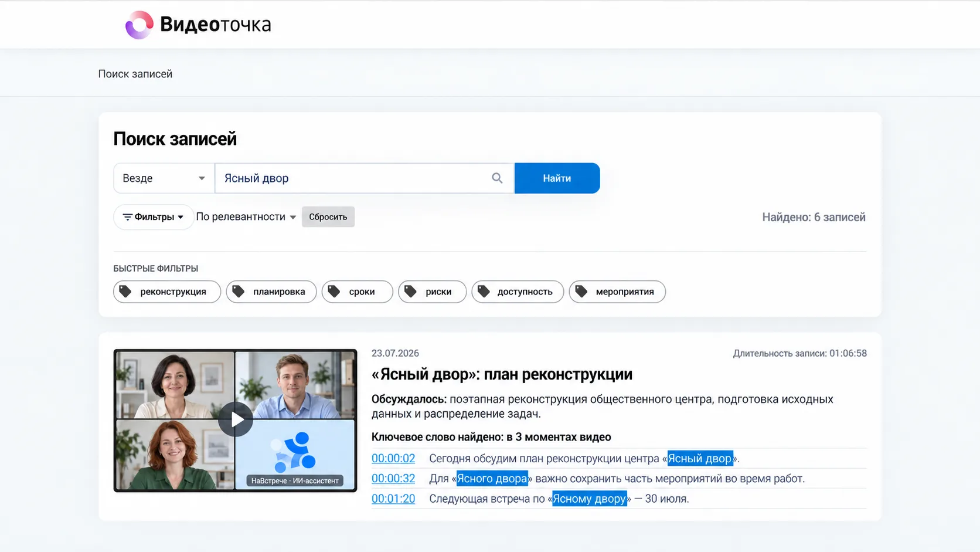Click the Найти search button

[557, 178]
